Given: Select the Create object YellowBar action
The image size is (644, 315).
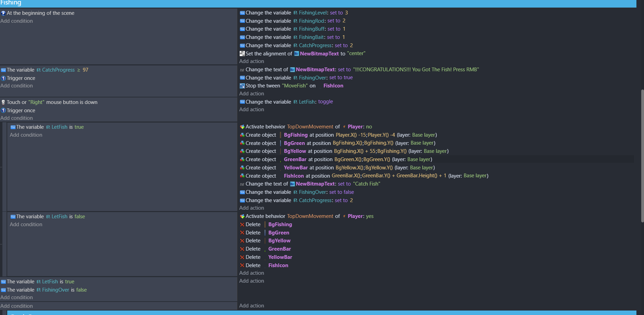Looking at the screenshot, I should [337, 168].
